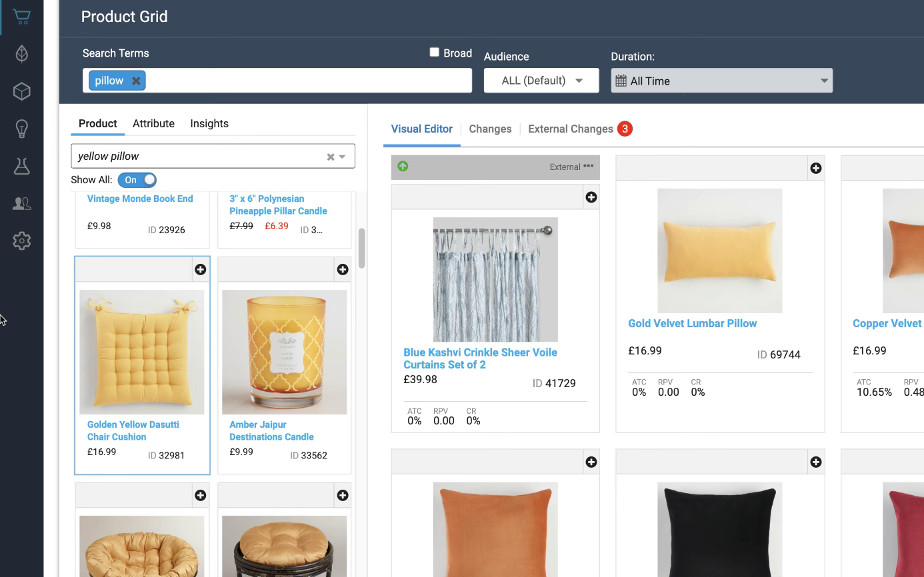Click product ID 33562 text

(x=309, y=456)
